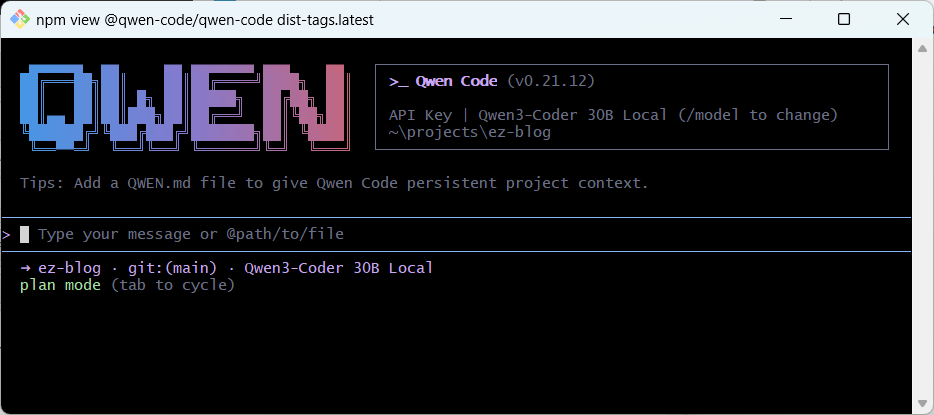
Task: Maximize the terminal window
Action: (x=843, y=20)
